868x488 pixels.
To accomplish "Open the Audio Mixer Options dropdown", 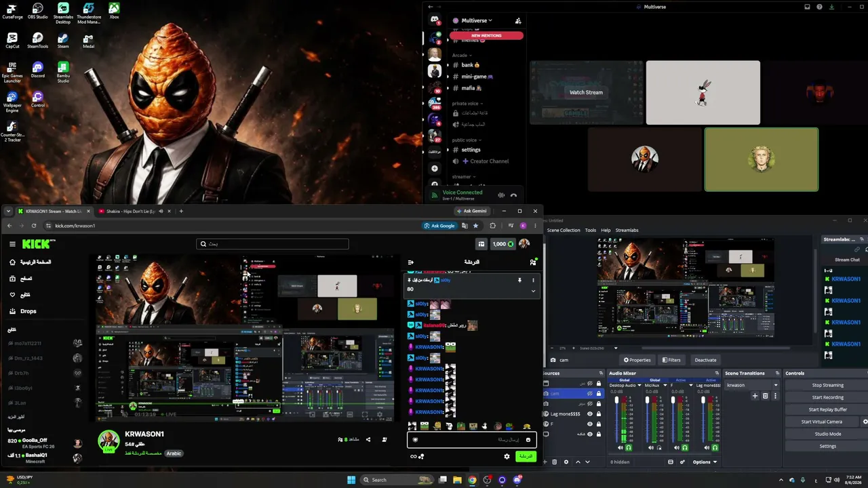I will (705, 462).
